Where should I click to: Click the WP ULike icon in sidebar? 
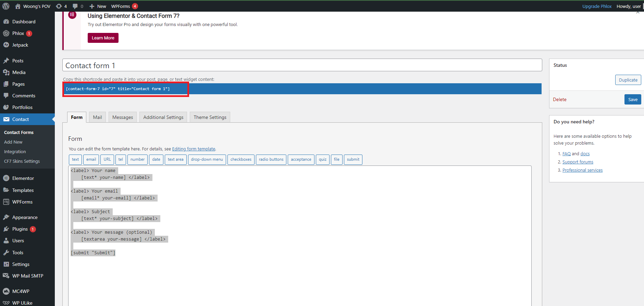click(6, 303)
